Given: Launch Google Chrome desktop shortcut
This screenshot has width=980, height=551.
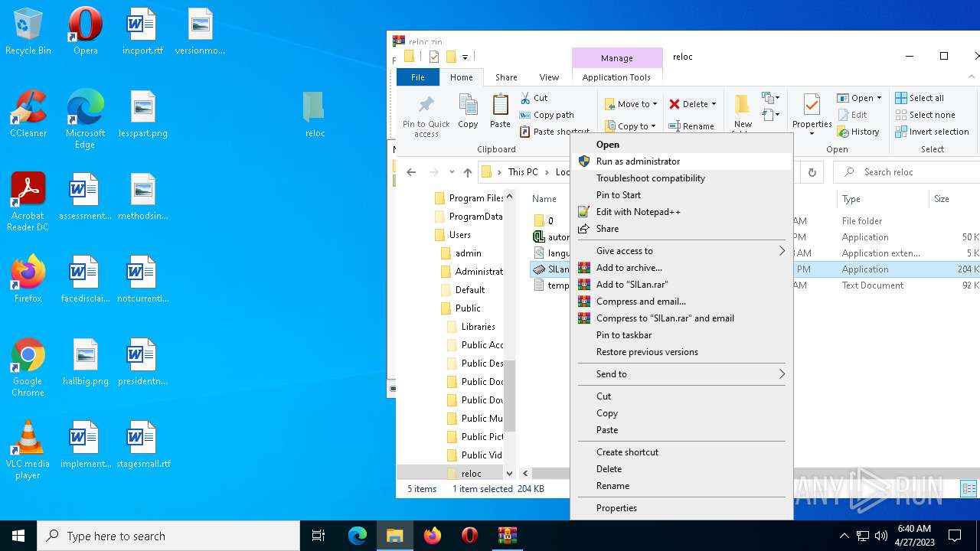Looking at the screenshot, I should pyautogui.click(x=28, y=367).
